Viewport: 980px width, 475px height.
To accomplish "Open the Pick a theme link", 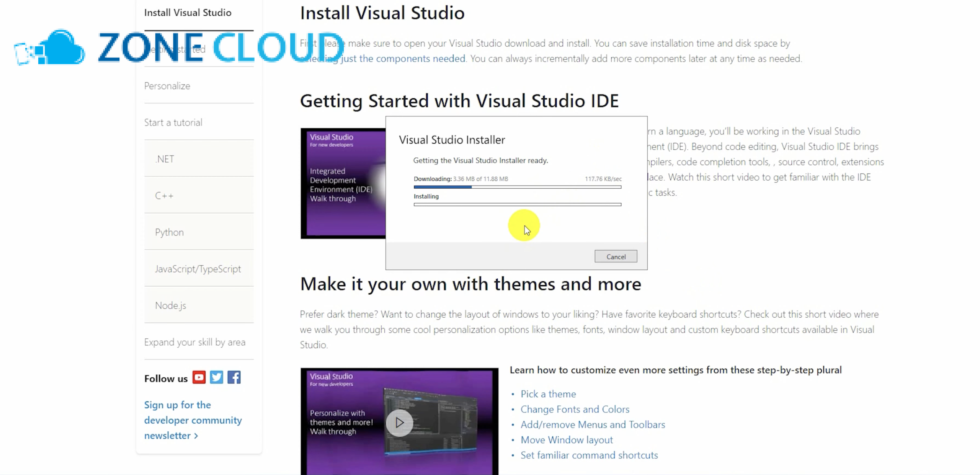I will (548, 394).
